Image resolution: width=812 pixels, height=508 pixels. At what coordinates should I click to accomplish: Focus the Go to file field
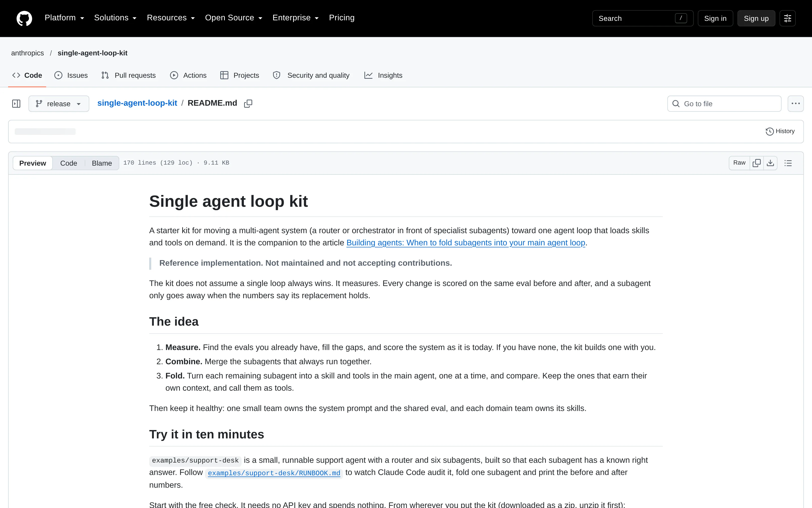(724, 103)
